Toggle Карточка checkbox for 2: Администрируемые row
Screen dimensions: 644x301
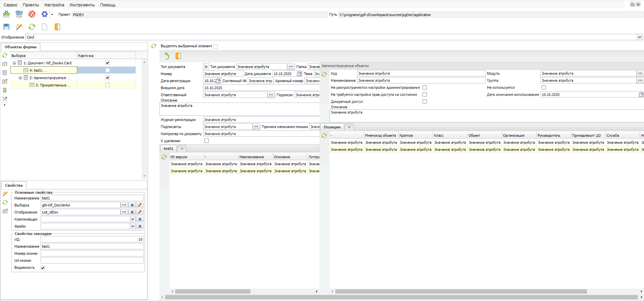(107, 77)
